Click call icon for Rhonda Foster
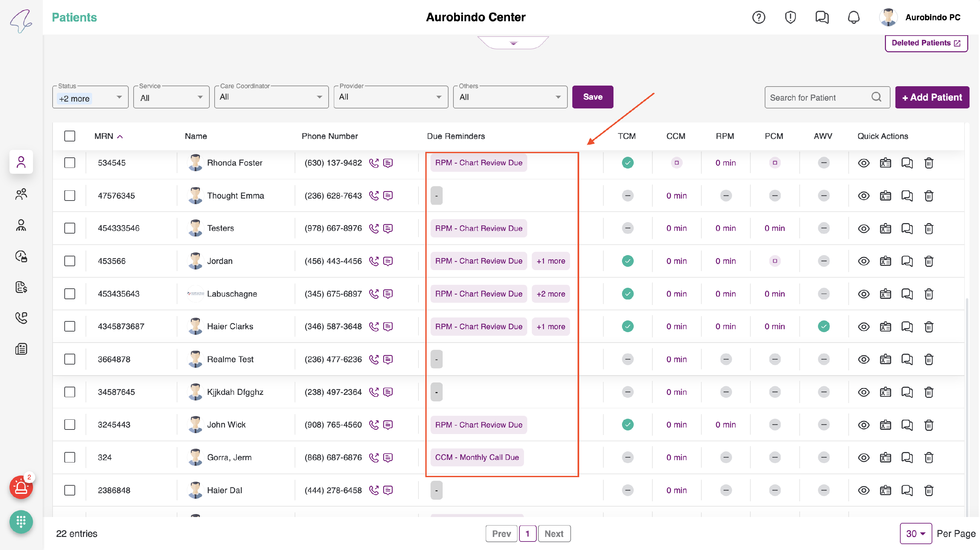The image size is (980, 550). [x=374, y=163]
